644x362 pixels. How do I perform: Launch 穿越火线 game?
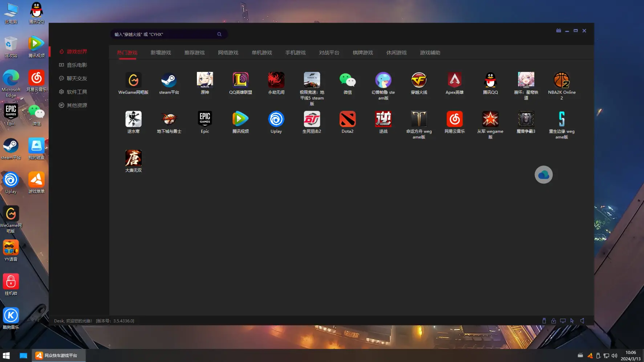419,83
